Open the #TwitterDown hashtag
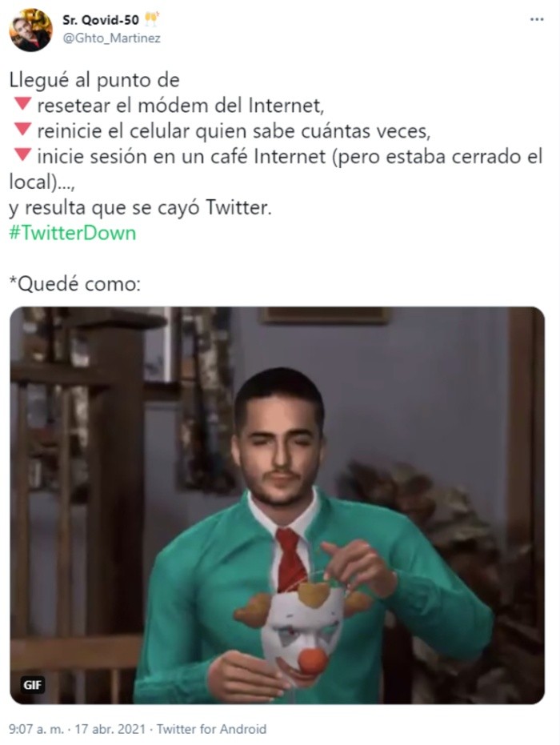 click(x=73, y=233)
